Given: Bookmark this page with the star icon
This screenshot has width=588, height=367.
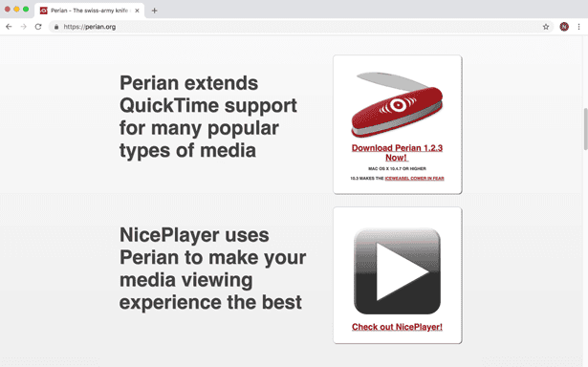Looking at the screenshot, I should pos(546,27).
